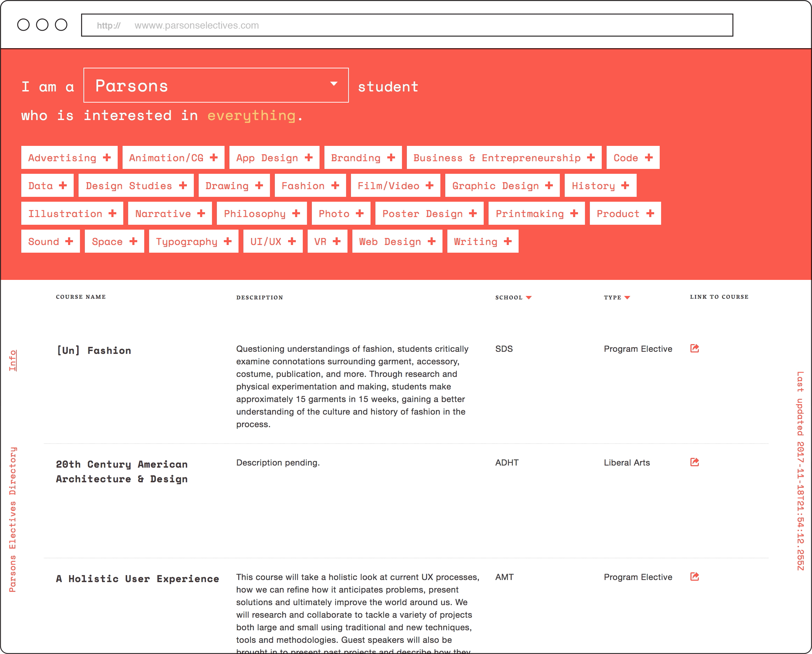Click the browser address bar
The width and height of the screenshot is (812, 654).
tap(407, 25)
